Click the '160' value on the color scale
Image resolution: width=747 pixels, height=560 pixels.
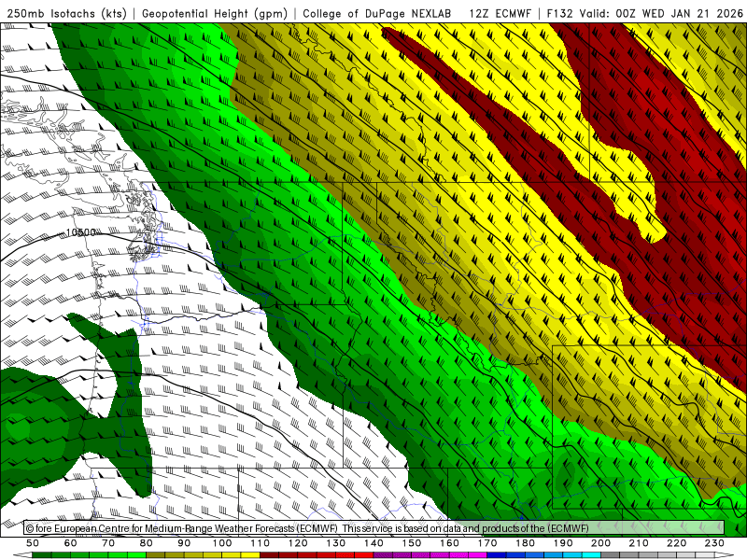click(450, 543)
